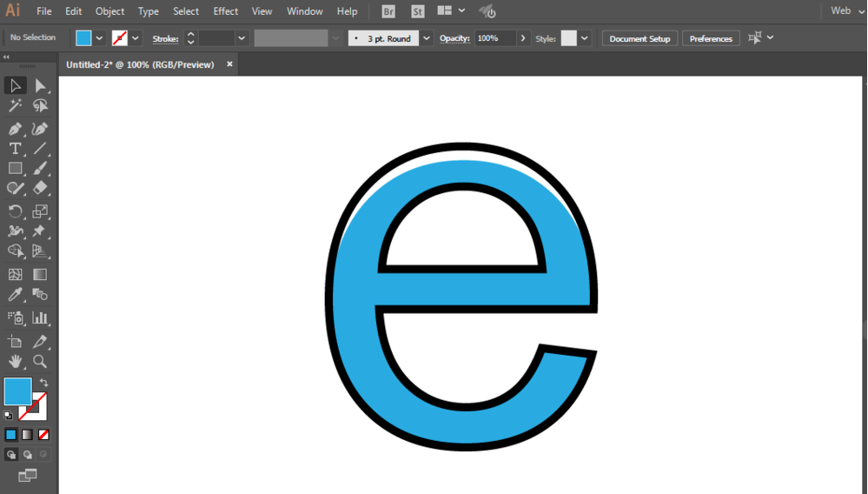Click the blue fill color swatch in control bar

tap(83, 37)
